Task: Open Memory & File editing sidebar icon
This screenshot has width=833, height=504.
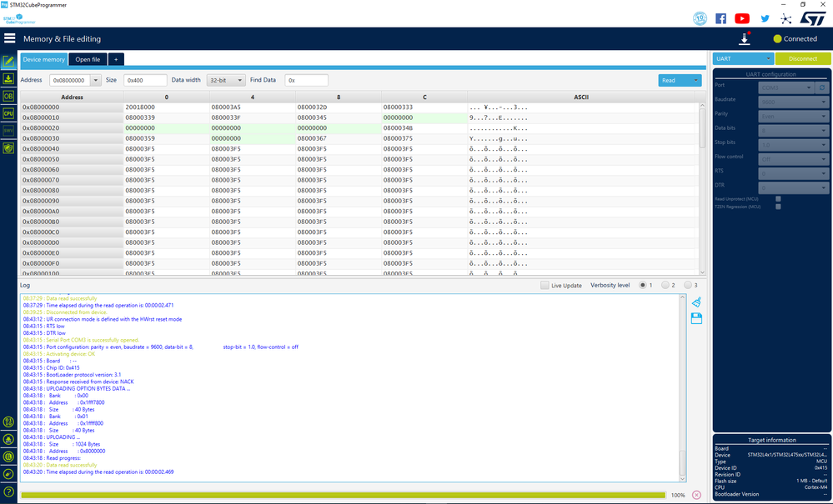Action: coord(8,62)
